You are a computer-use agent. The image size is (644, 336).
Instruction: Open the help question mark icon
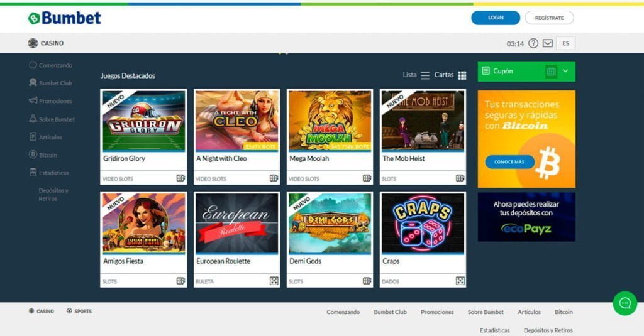point(533,43)
